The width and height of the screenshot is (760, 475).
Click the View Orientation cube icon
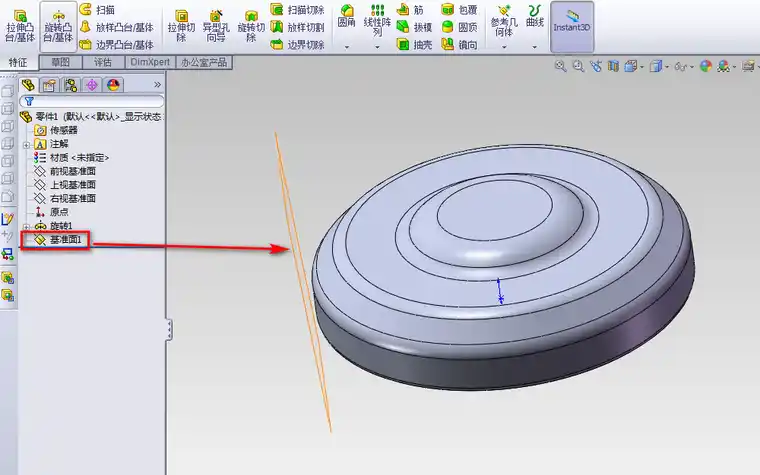pyautogui.click(x=630, y=66)
